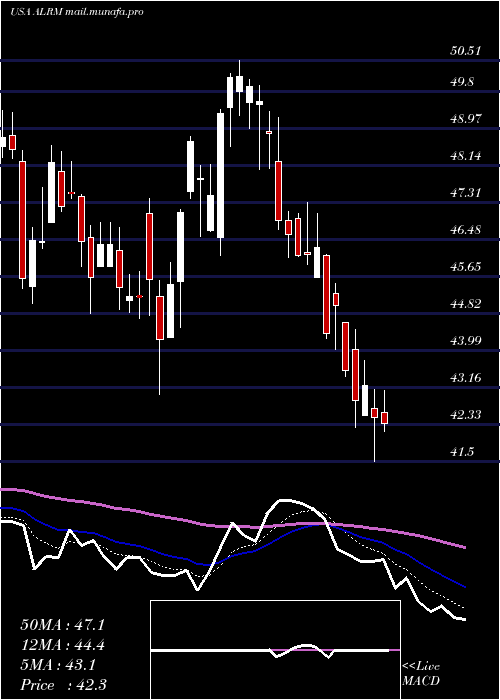
Task: Select the 48.97 price axis label
Action: [x=466, y=119]
